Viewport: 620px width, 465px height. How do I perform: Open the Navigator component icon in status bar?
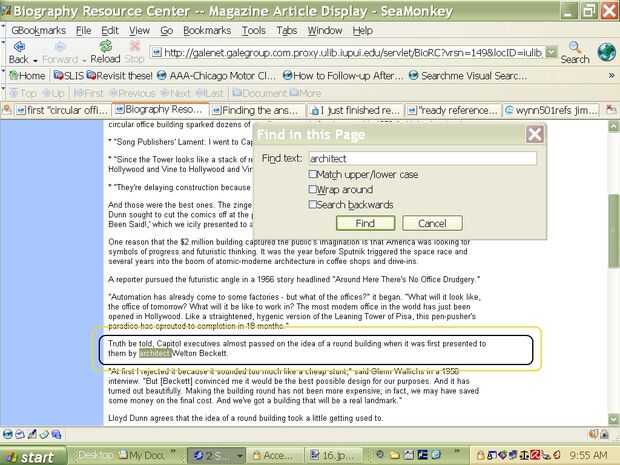(x=8, y=435)
